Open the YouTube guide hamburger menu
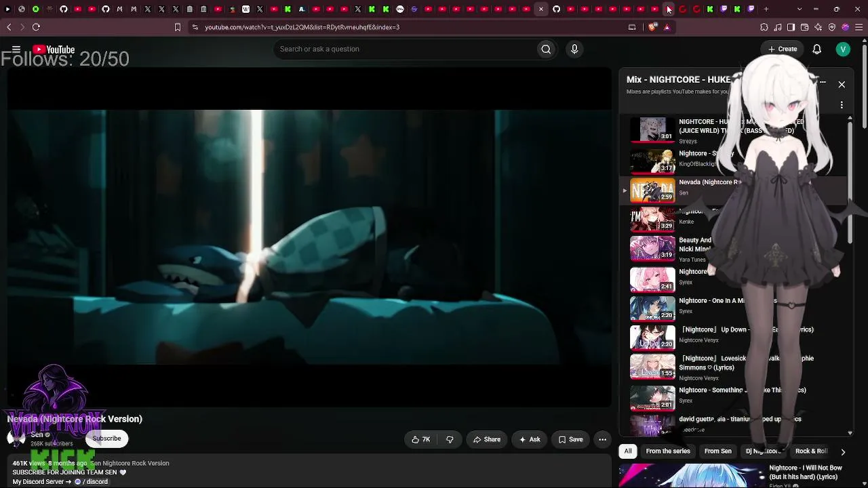Image resolution: width=868 pixels, height=488 pixels. pos(16,49)
